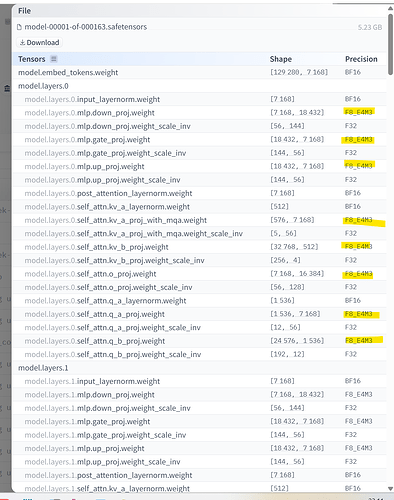This screenshot has width=394, height=500.
Task: Click the File heading label
Action: click(x=24, y=11)
